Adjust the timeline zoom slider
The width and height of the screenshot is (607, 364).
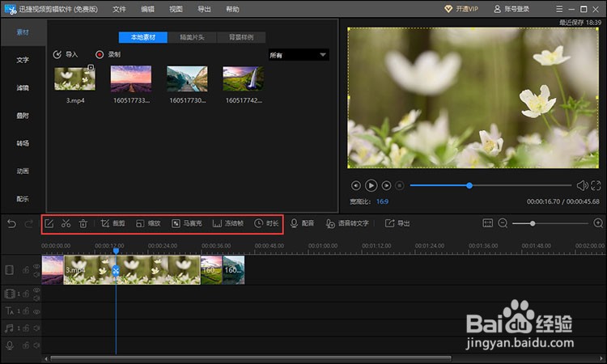coord(533,223)
